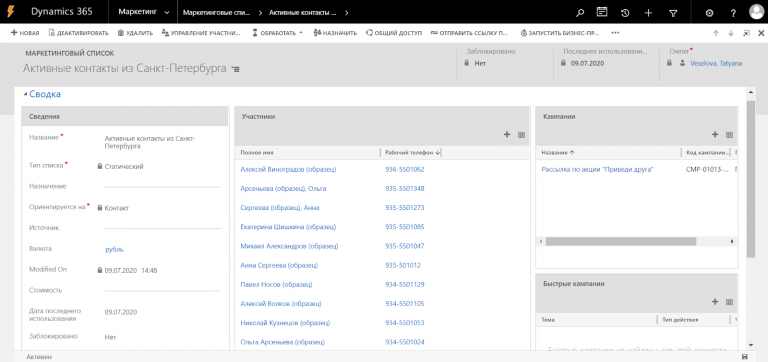Add a campaign with plus in Кампании
This screenshot has height=362, width=768.
click(x=715, y=135)
